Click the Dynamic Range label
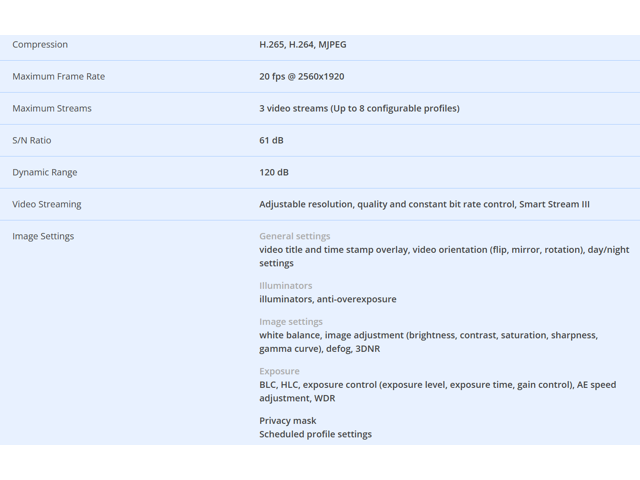This screenshot has width=640, height=480. 44,173
